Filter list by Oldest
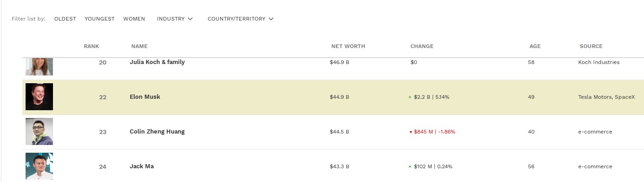644x182 pixels. 65,19
